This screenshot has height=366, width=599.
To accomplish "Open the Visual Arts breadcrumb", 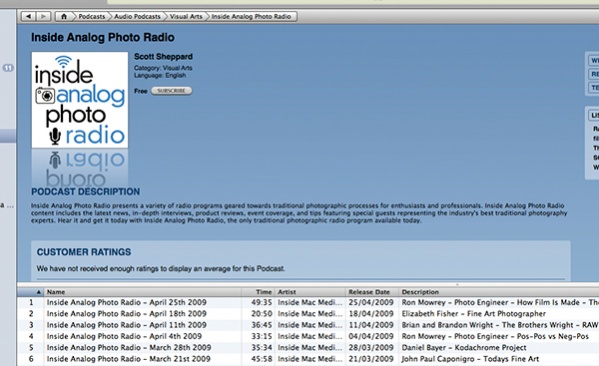I will 186,16.
